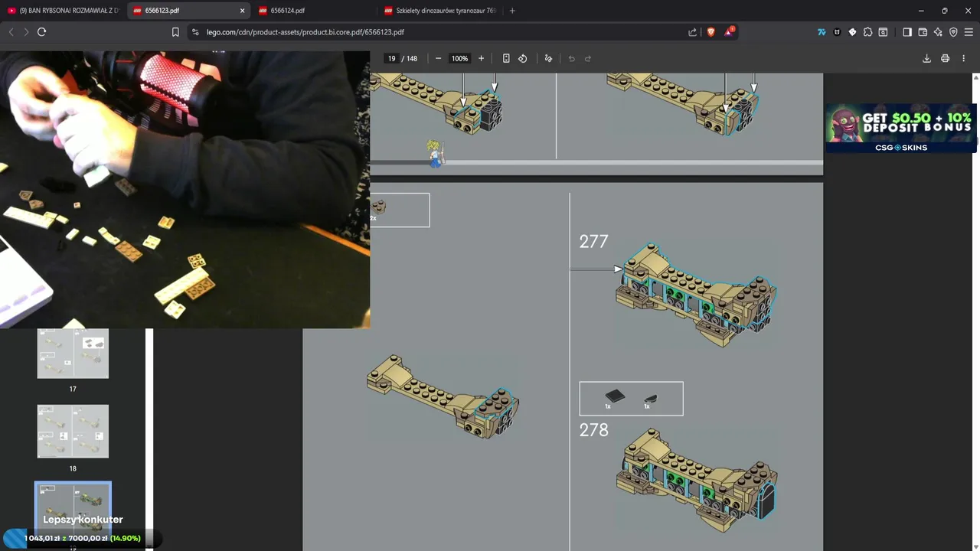The height and width of the screenshot is (551, 980).
Task: Click the share page icon
Action: 693,32
